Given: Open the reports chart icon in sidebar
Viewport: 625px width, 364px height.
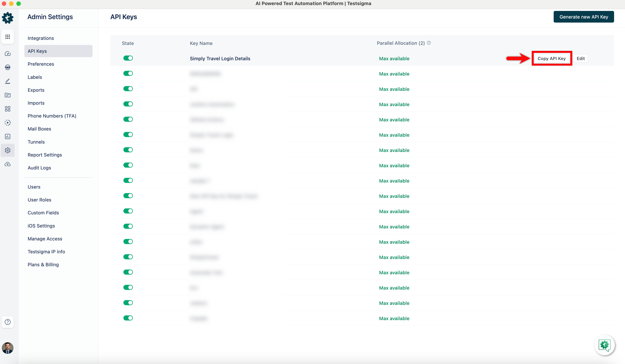Looking at the screenshot, I should pyautogui.click(x=8, y=136).
